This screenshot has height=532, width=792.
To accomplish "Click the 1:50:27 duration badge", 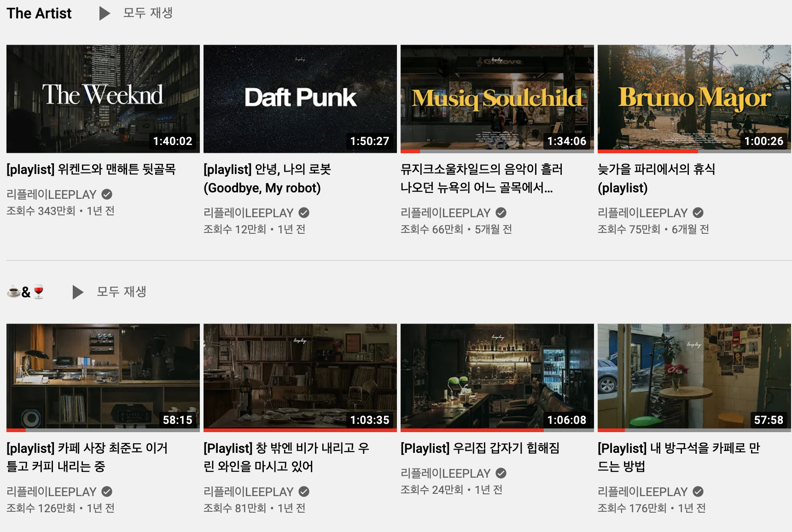I will click(370, 141).
